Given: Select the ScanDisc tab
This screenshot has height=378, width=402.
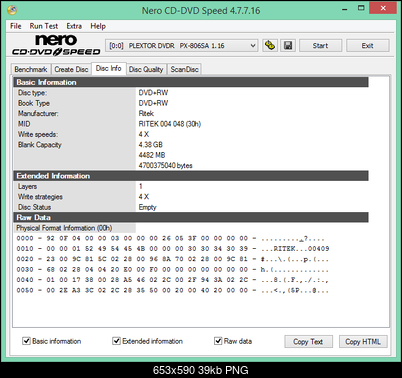Looking at the screenshot, I should pos(184,69).
